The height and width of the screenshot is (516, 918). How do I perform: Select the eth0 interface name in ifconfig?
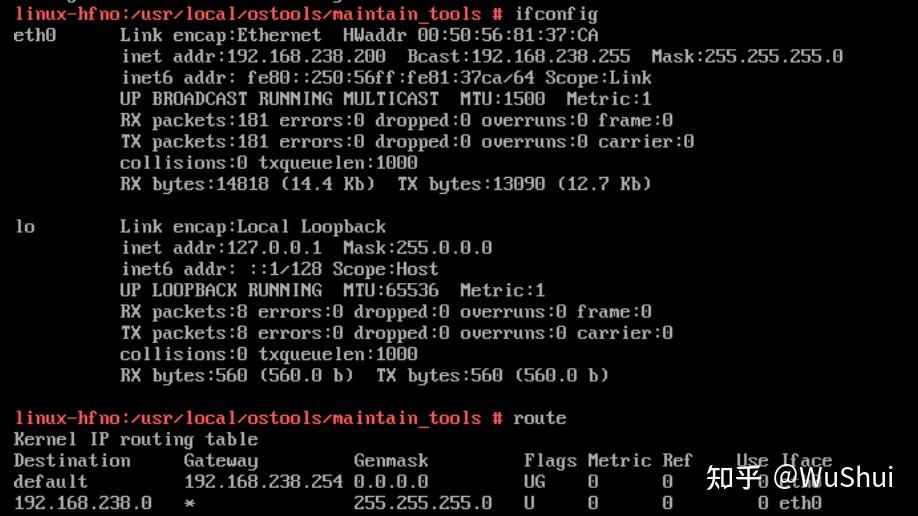[35, 35]
